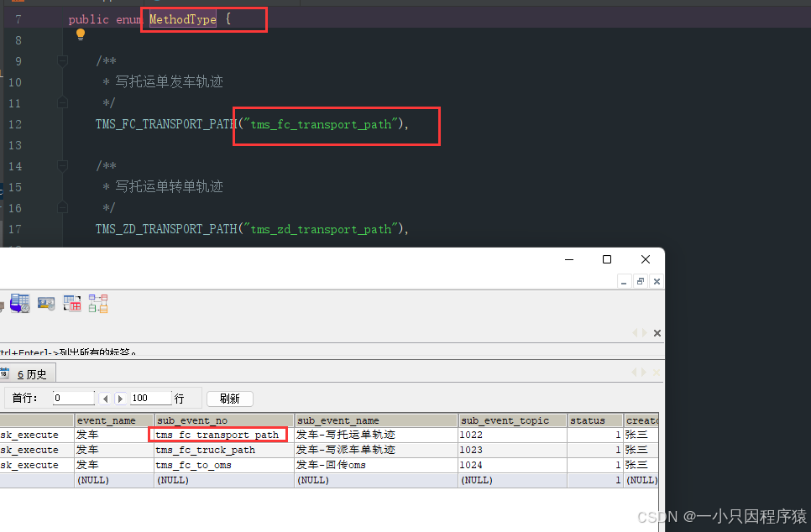Click the NULL sub_event_no cell in new row
The width and height of the screenshot is (811, 532).
pyautogui.click(x=224, y=480)
